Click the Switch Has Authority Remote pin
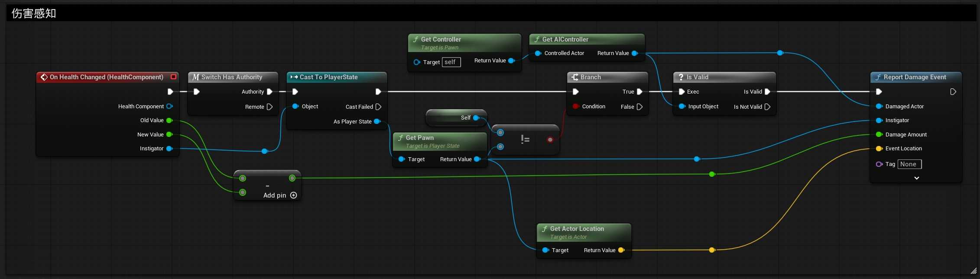Image resolution: width=980 pixels, height=279 pixels. [x=269, y=107]
